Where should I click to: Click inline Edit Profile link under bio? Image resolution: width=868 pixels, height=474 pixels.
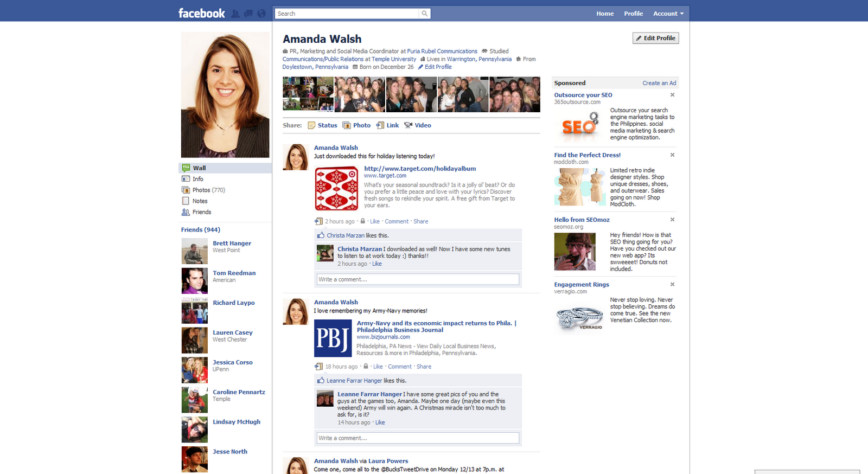[438, 67]
